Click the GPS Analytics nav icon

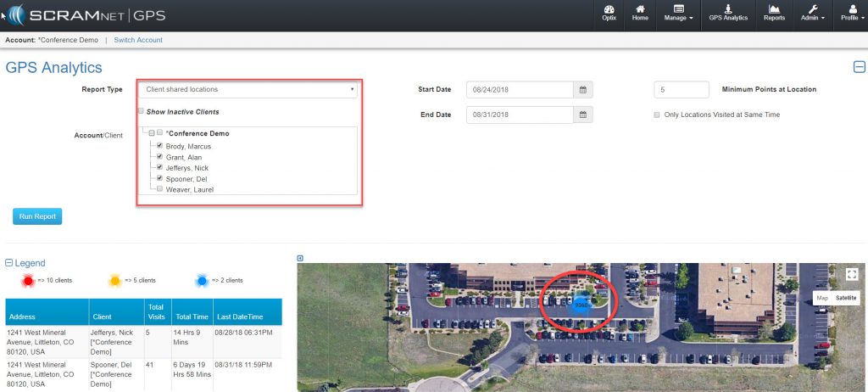(728, 13)
